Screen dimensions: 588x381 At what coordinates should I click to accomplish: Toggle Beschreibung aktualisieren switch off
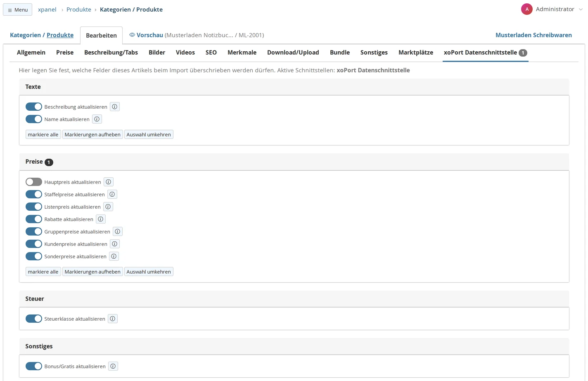34,107
